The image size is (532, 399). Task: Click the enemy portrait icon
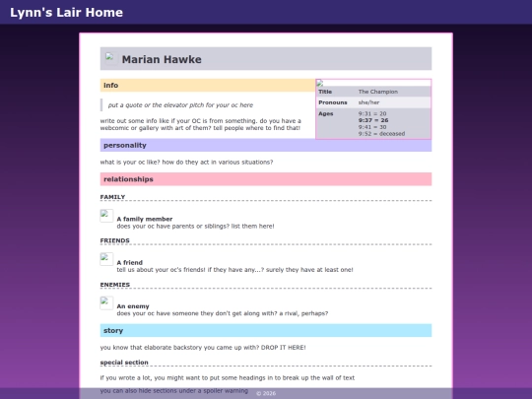coord(106,303)
